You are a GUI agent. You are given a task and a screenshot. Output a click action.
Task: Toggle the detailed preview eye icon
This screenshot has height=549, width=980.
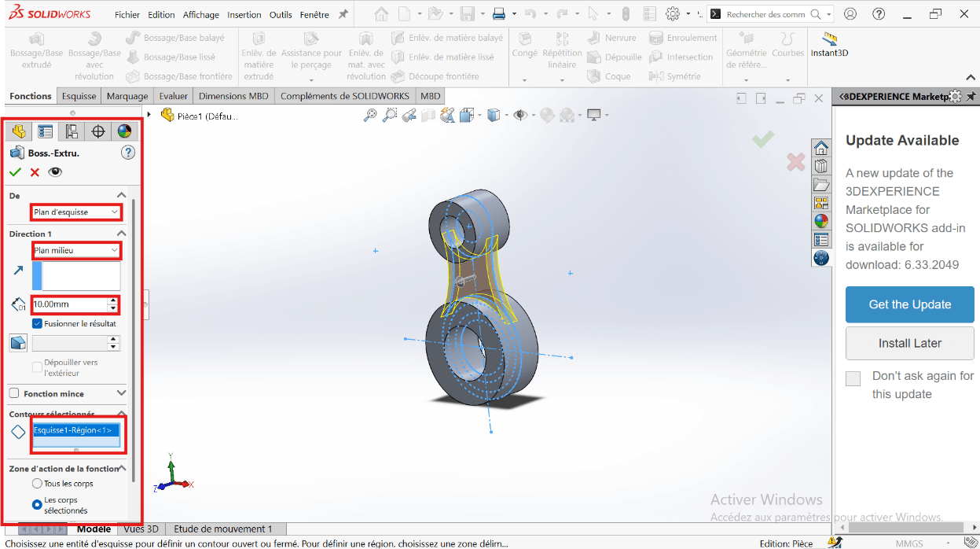[x=55, y=172]
